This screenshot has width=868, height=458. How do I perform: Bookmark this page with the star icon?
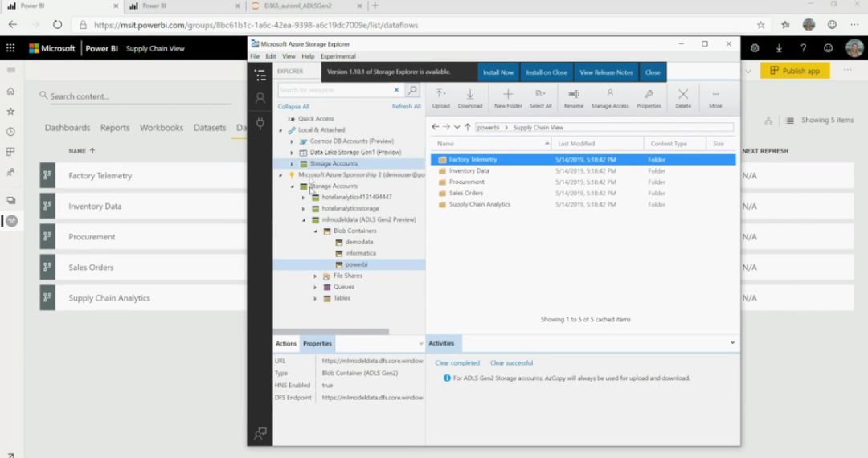[760, 25]
